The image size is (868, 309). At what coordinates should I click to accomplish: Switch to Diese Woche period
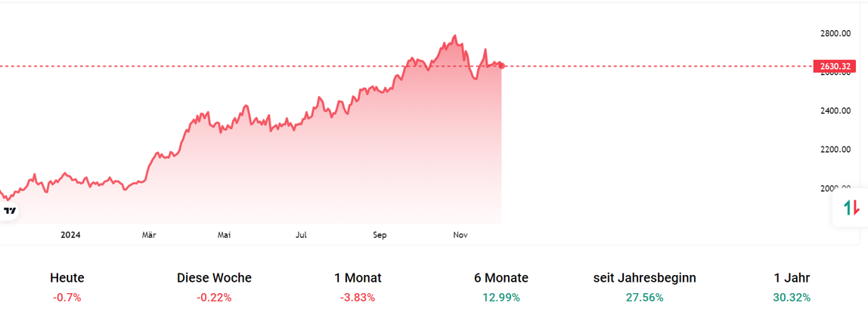(x=214, y=278)
